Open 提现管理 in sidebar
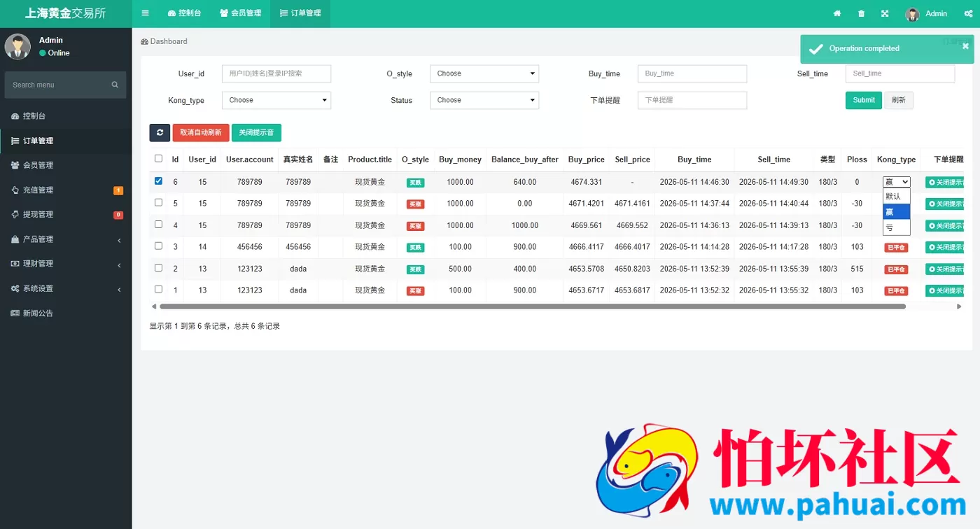980x529 pixels. click(66, 214)
